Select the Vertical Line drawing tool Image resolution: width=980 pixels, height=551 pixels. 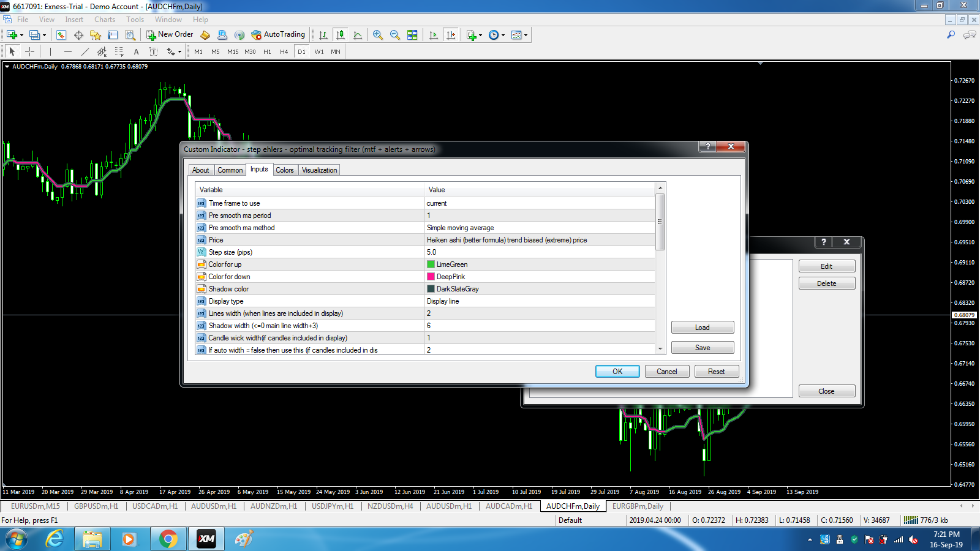(50, 51)
